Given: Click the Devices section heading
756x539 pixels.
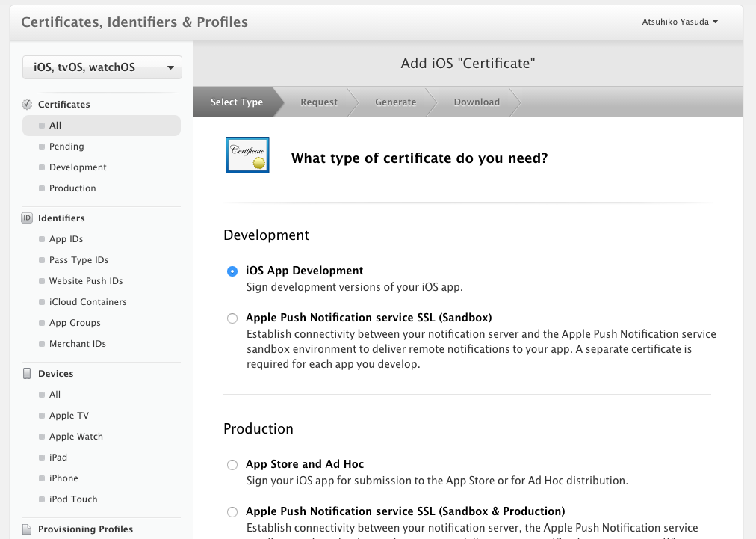Looking at the screenshot, I should pyautogui.click(x=55, y=374).
